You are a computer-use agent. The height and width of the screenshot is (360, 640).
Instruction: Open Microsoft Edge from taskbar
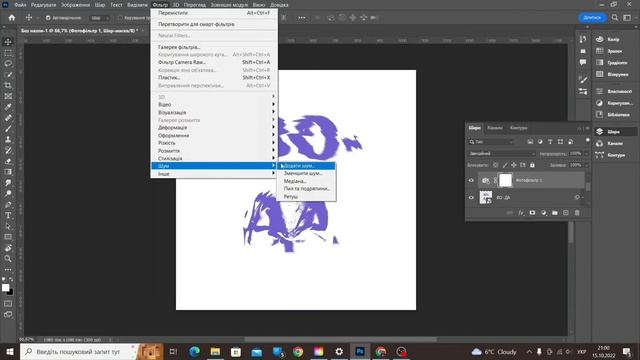pos(194,351)
